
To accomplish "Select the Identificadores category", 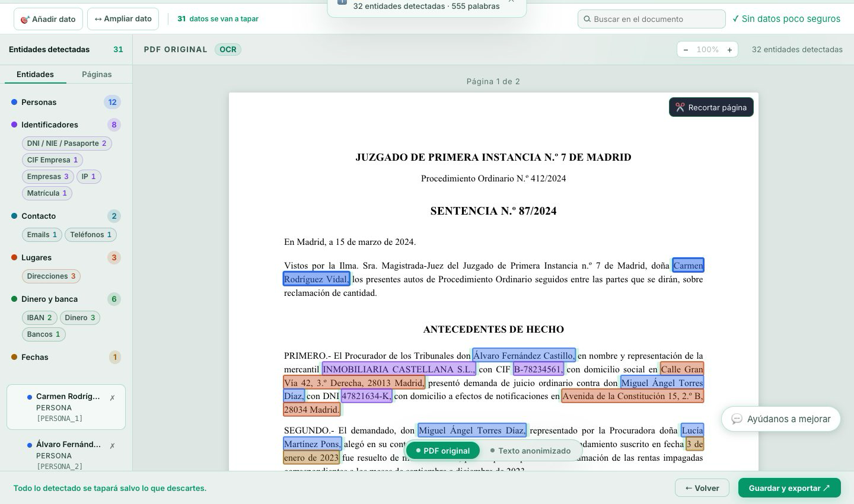I will click(x=66, y=125).
